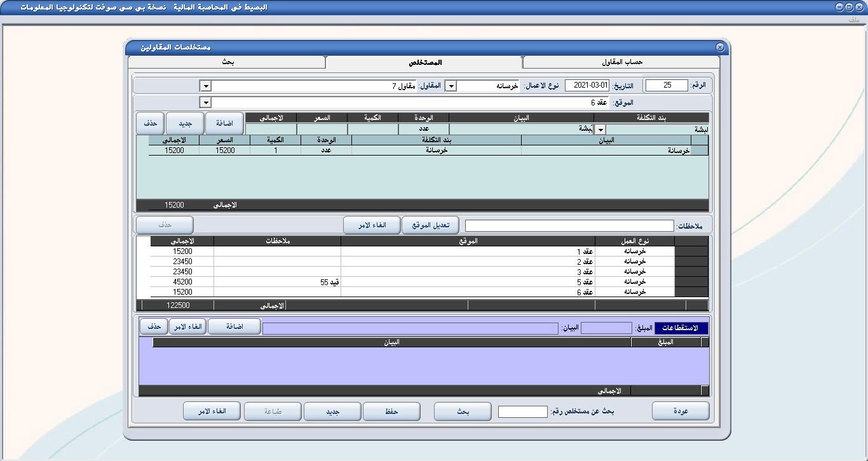Close the مستخلصات المقاولين dialog

point(719,48)
